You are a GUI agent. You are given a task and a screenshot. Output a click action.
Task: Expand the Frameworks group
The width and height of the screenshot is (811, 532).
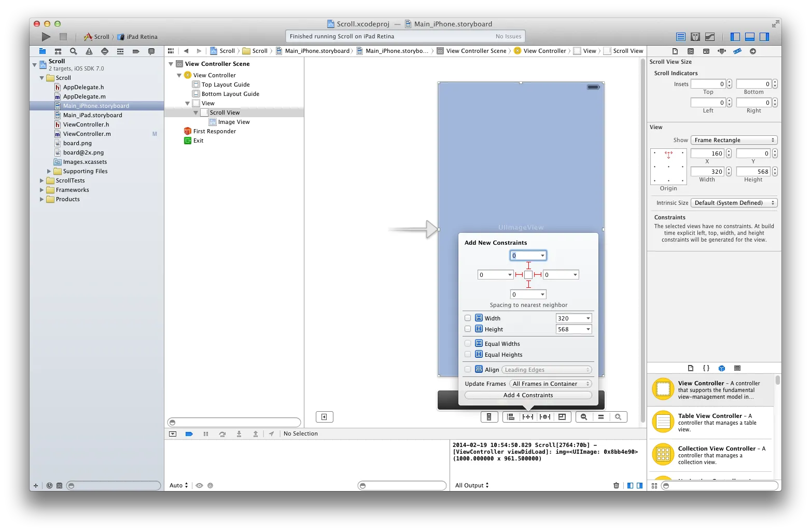(x=42, y=190)
